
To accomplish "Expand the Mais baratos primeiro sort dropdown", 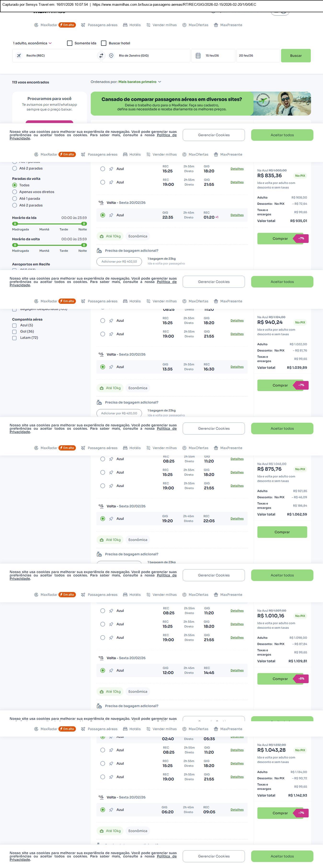I will click(140, 82).
